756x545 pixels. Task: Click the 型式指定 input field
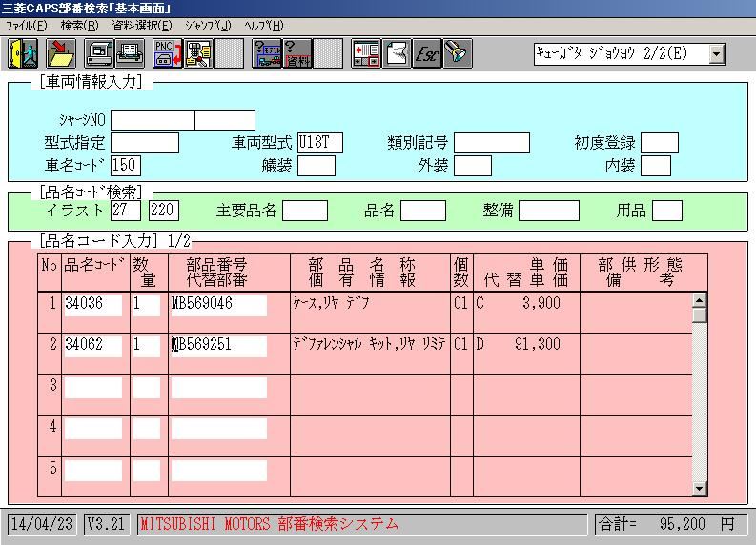point(145,143)
